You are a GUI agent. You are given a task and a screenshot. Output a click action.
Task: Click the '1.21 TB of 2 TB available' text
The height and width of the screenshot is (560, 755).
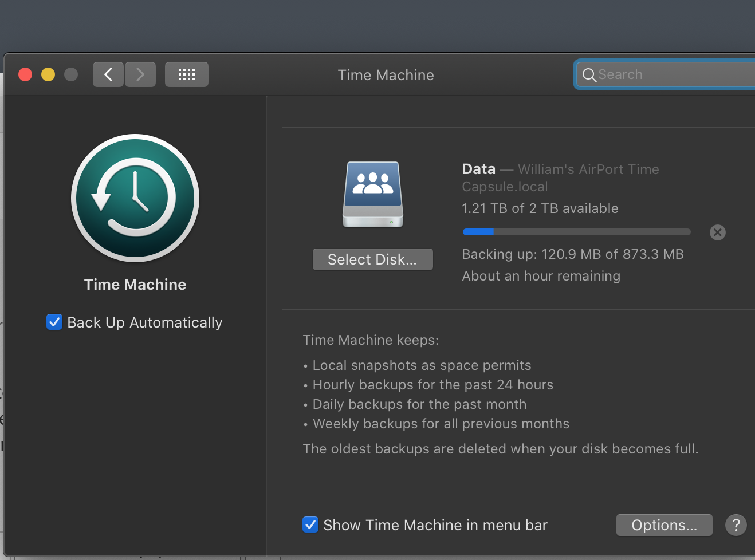tap(540, 208)
